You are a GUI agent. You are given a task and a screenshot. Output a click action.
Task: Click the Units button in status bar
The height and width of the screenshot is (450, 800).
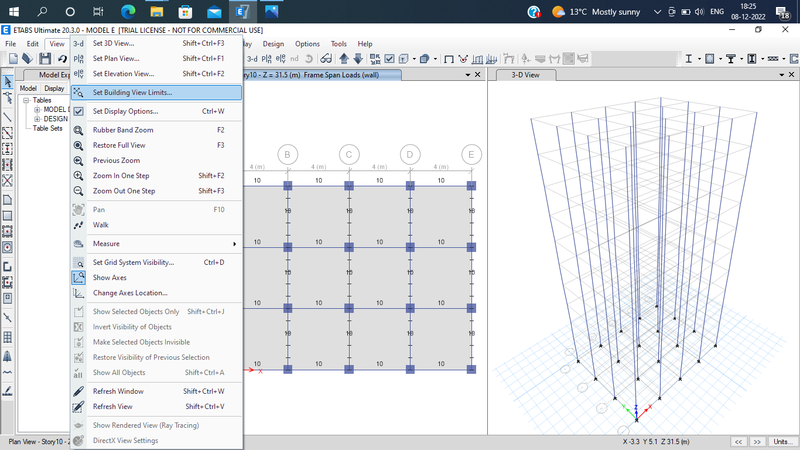tap(783, 442)
